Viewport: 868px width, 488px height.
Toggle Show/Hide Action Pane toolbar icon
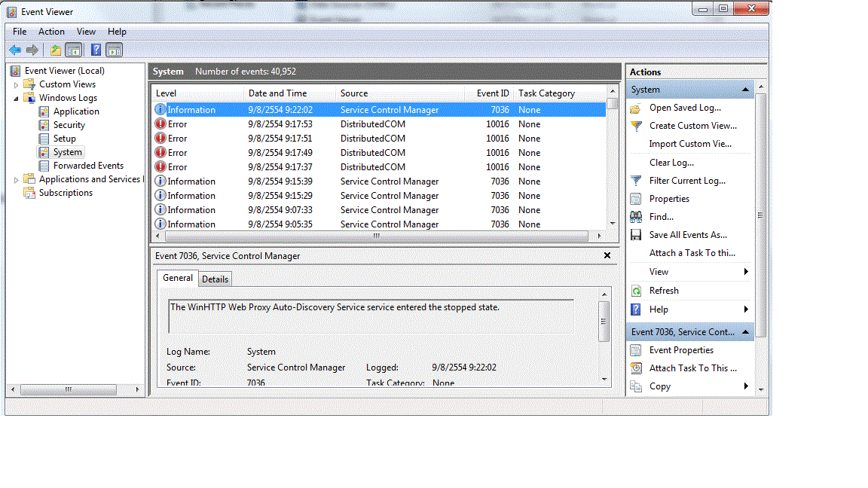coord(114,50)
